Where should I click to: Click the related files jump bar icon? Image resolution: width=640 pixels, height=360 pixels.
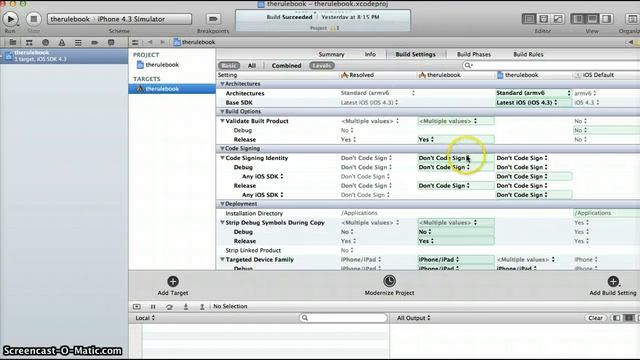(x=135, y=42)
